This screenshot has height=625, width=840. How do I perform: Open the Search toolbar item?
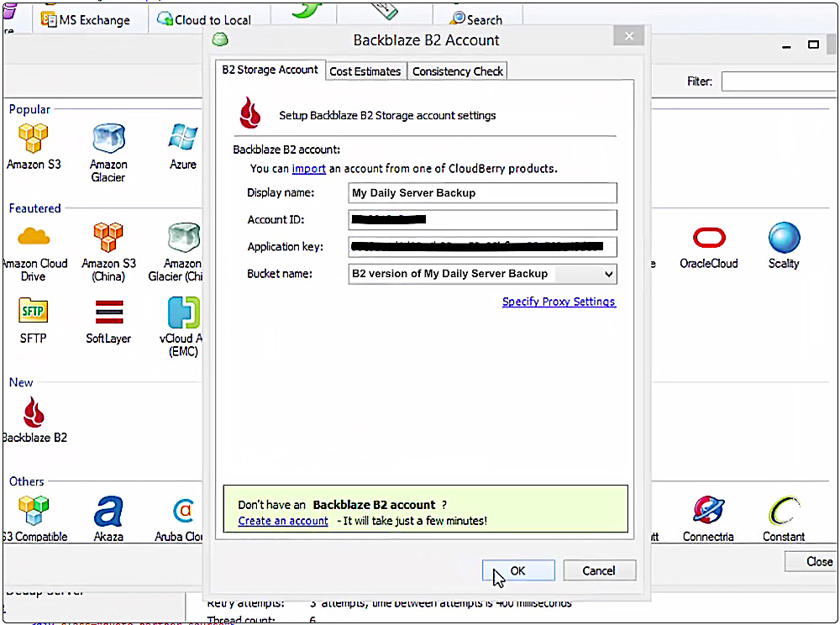(476, 19)
